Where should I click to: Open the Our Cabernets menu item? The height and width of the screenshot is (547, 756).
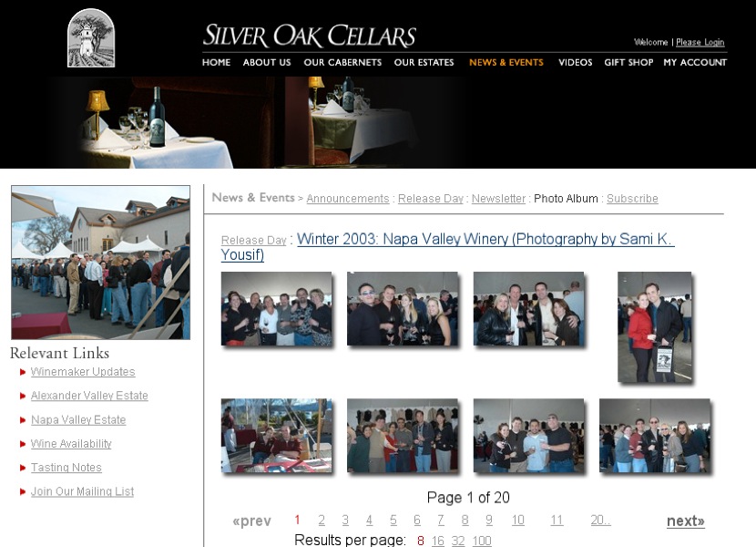point(342,63)
